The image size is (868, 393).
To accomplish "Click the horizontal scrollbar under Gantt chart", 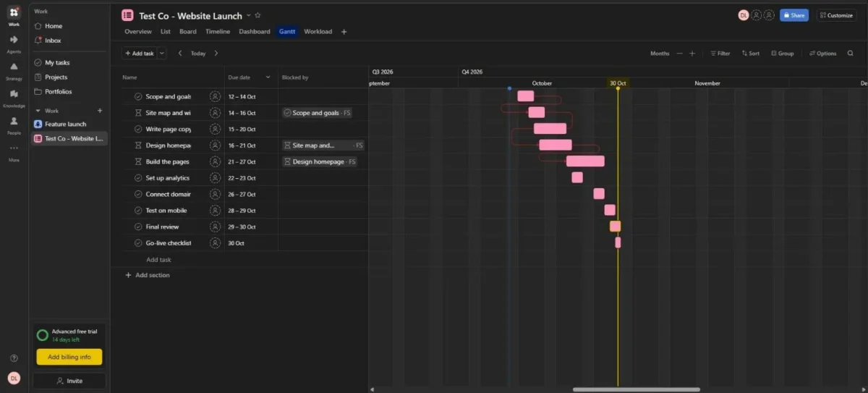I will (x=637, y=389).
